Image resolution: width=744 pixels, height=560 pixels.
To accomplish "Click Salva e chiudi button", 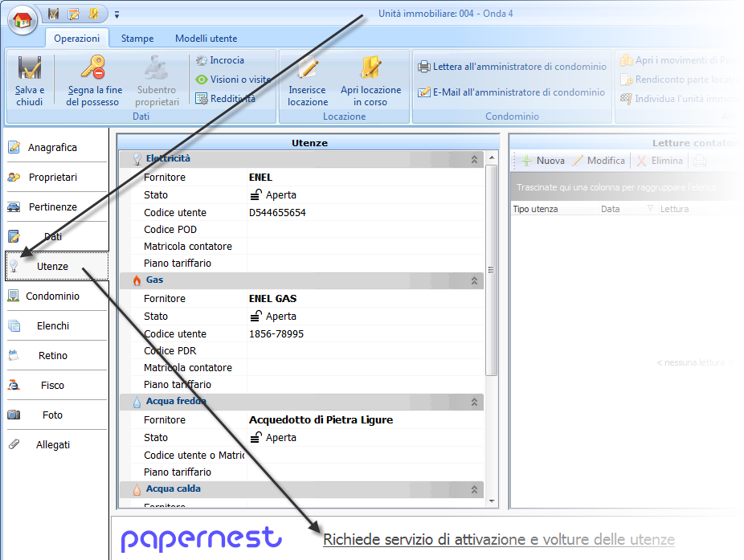I will coord(30,80).
